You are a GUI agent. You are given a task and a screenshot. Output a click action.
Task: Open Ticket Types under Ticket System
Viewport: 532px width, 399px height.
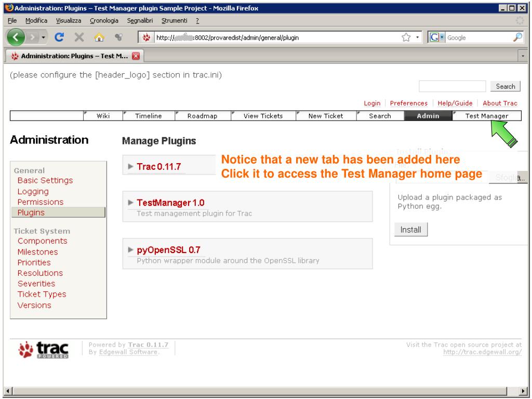[42, 294]
